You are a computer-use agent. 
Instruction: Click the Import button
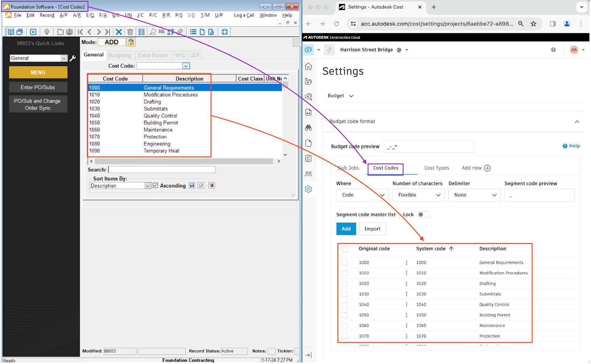pyautogui.click(x=372, y=229)
